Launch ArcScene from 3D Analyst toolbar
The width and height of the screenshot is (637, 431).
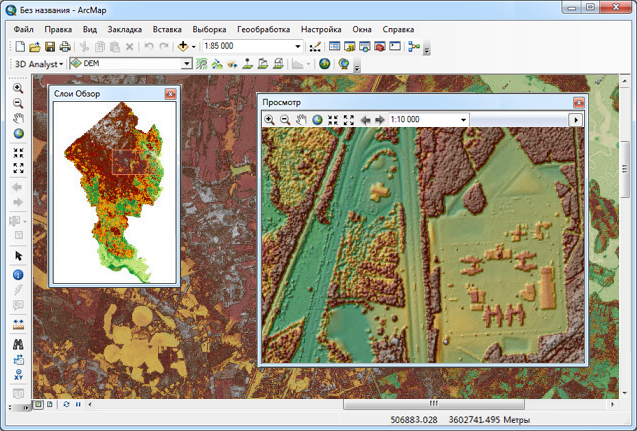[325, 64]
